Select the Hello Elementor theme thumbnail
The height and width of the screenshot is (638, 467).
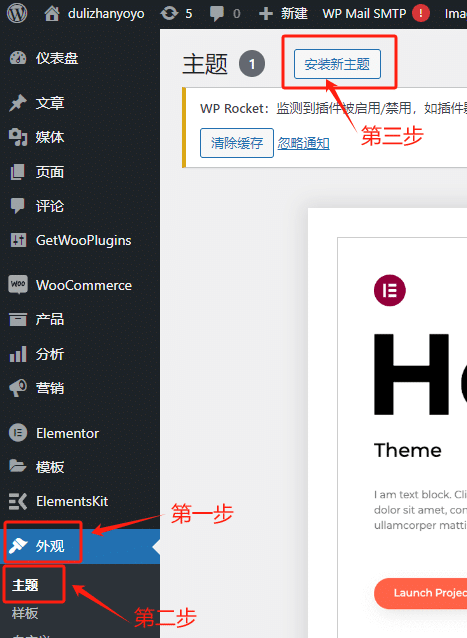[387, 423]
